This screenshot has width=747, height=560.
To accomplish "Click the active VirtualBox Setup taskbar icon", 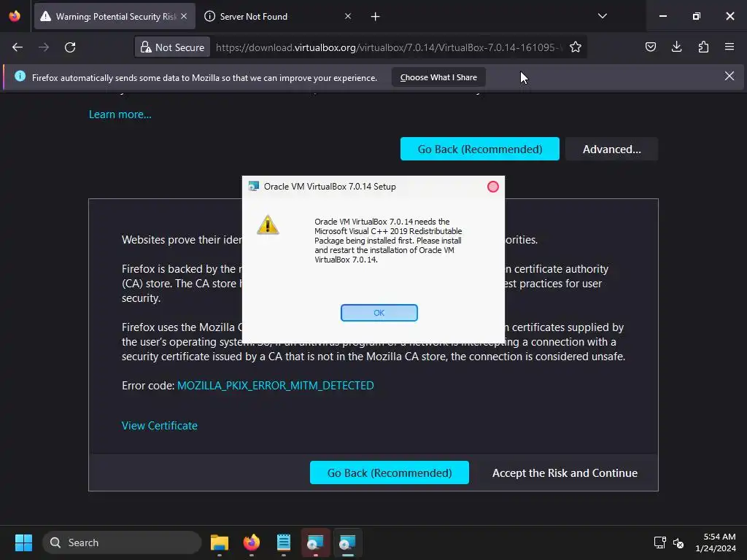I will 347,542.
